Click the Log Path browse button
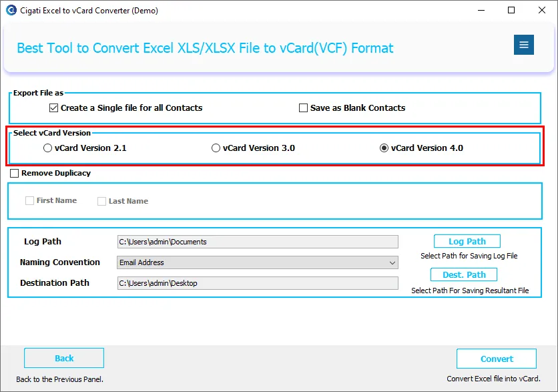The height and width of the screenshot is (392, 558). point(467,241)
